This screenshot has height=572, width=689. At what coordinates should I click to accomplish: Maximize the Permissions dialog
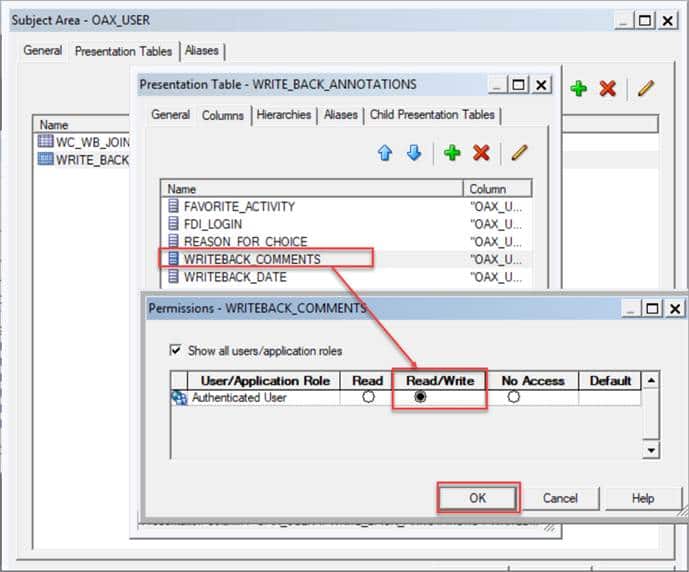(x=652, y=309)
